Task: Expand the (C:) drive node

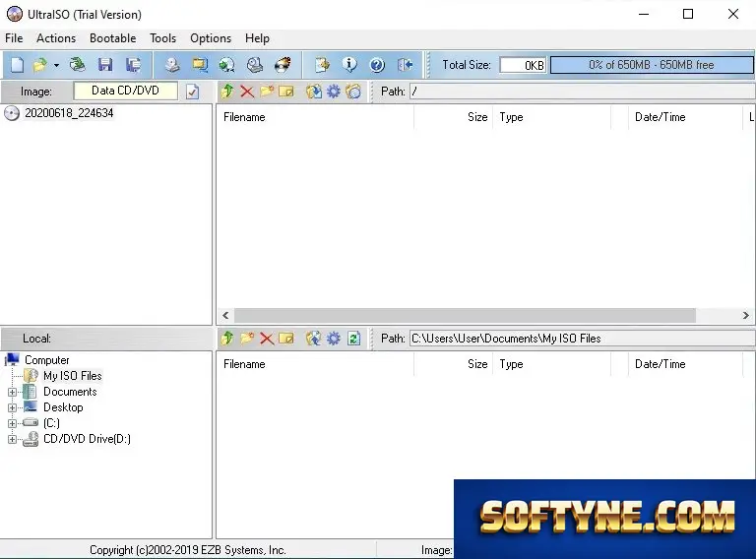Action: pos(13,423)
